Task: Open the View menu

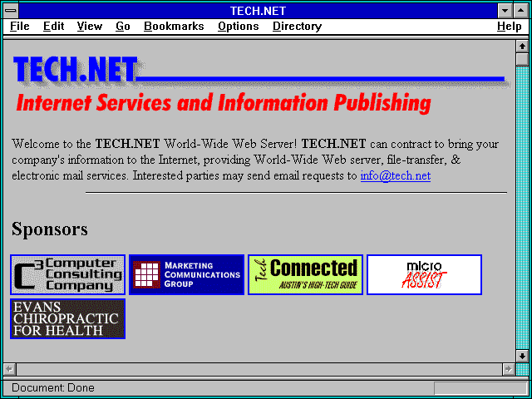Action: [90, 27]
